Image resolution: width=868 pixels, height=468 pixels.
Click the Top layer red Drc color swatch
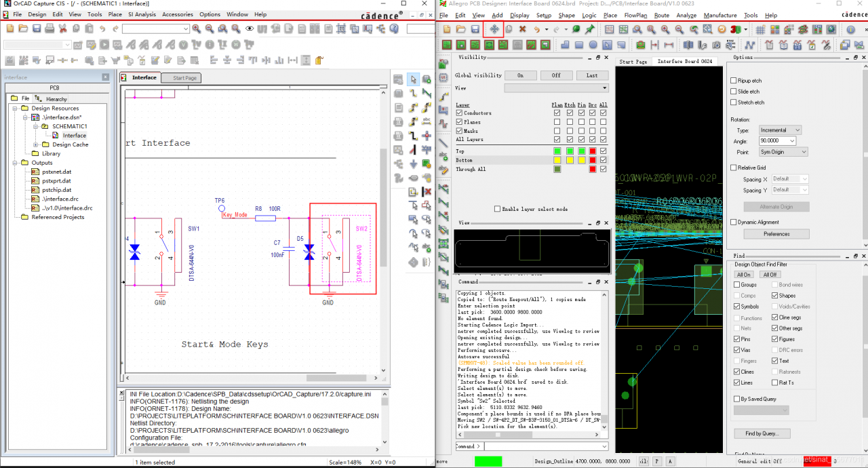(x=592, y=151)
